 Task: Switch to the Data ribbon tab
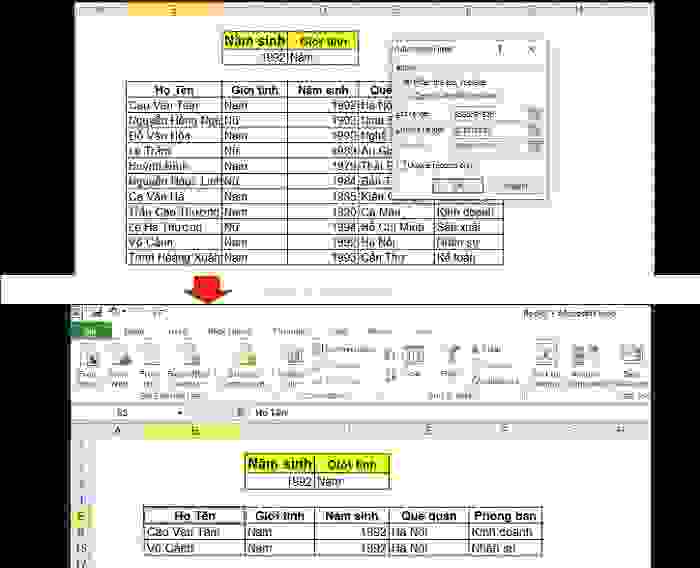pos(339,331)
